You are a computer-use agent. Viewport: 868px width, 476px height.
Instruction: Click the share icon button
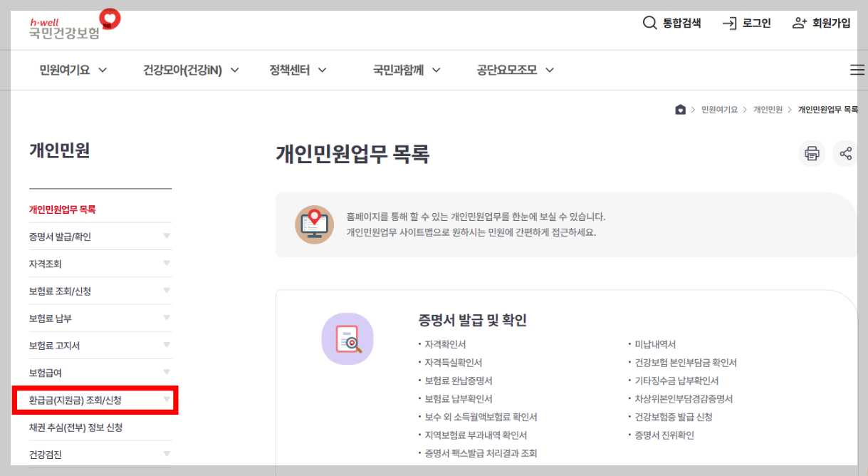(x=845, y=153)
